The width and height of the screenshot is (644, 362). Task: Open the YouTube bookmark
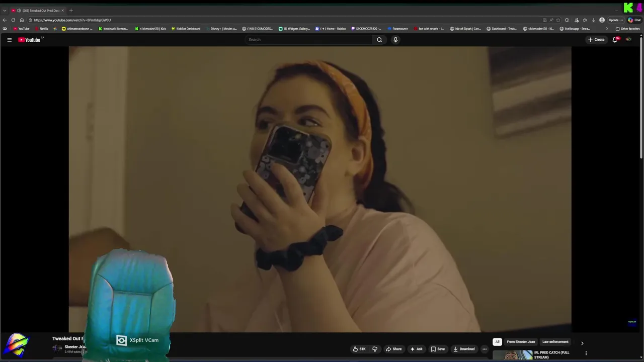point(22,29)
